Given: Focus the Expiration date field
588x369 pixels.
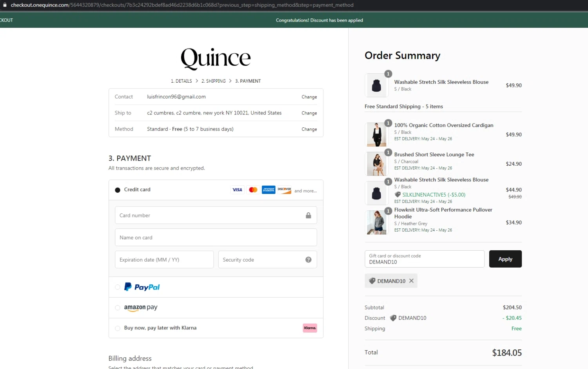Looking at the screenshot, I should [x=164, y=260].
